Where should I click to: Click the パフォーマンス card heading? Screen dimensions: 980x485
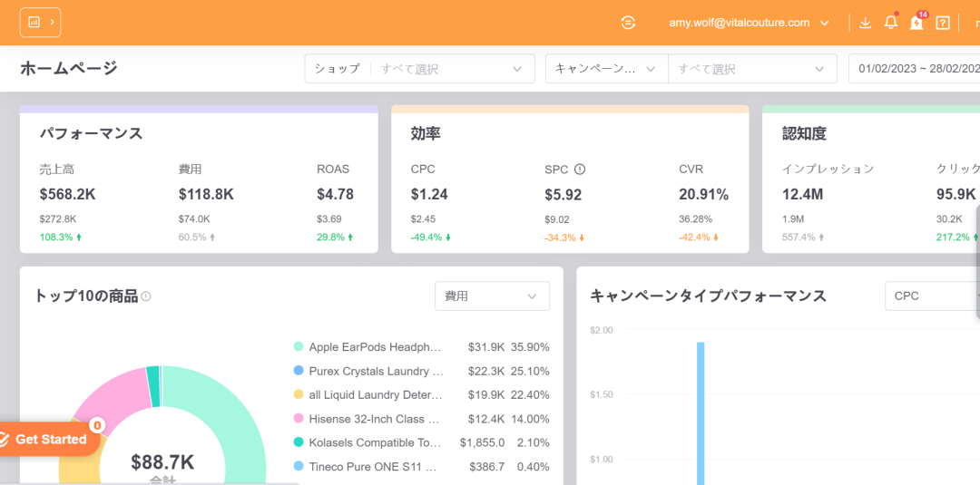[92, 133]
